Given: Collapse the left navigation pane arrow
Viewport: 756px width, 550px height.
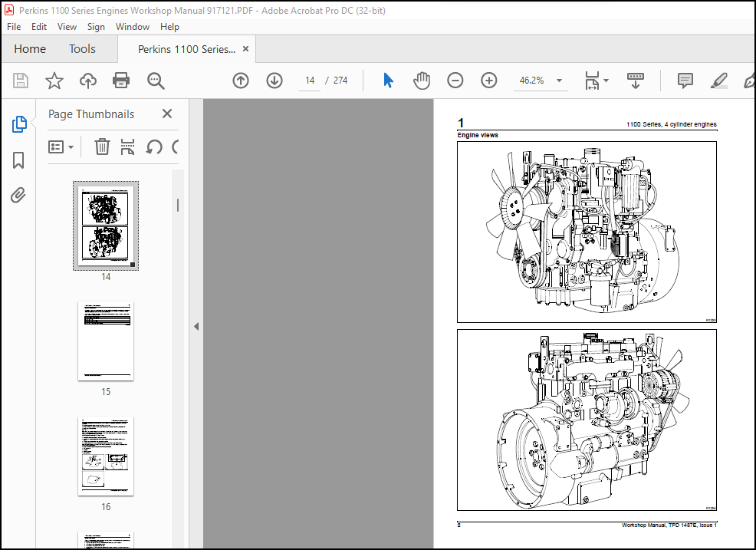Looking at the screenshot, I should pyautogui.click(x=196, y=327).
